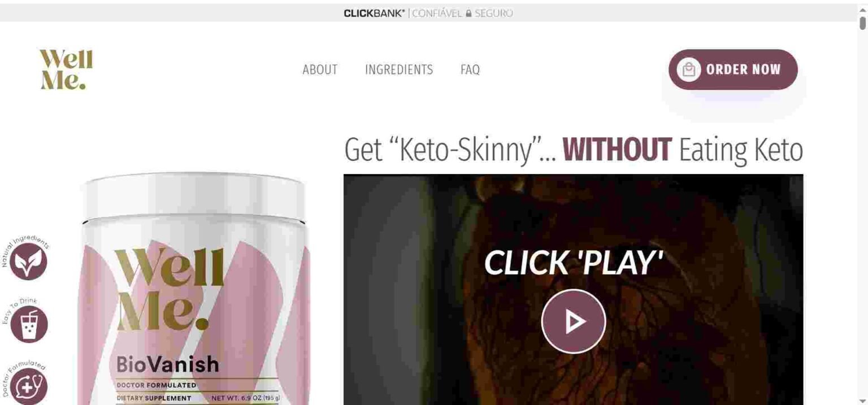Click the padlock icon beside SEGURO
This screenshot has width=868, height=405.
468,13
